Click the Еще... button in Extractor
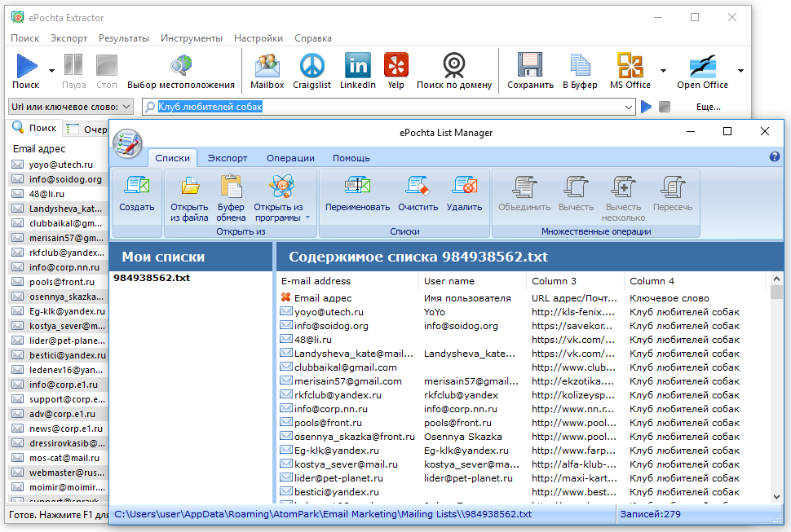This screenshot has width=791, height=532. click(x=709, y=107)
